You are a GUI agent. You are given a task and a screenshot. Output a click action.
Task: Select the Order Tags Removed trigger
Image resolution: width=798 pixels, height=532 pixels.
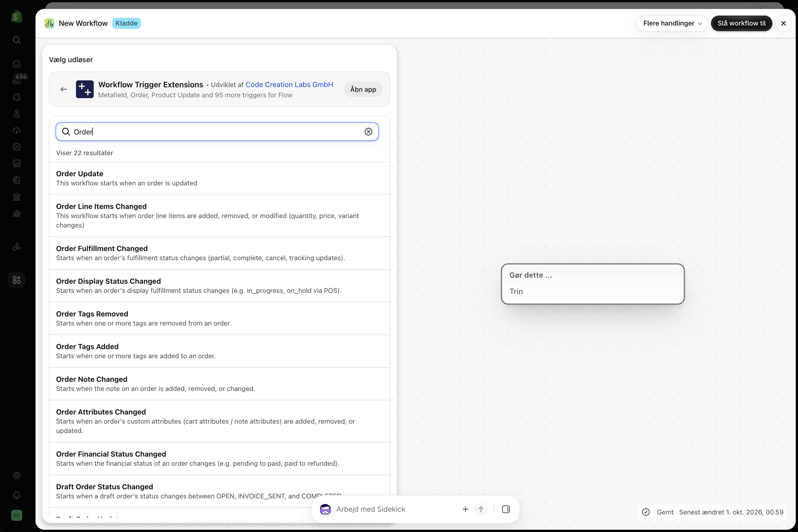point(219,318)
